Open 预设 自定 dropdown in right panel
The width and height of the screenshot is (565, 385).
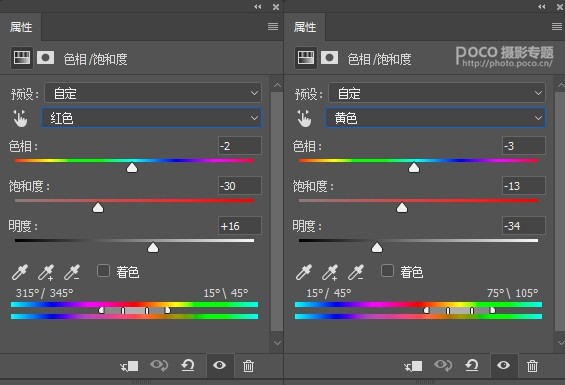(x=437, y=93)
